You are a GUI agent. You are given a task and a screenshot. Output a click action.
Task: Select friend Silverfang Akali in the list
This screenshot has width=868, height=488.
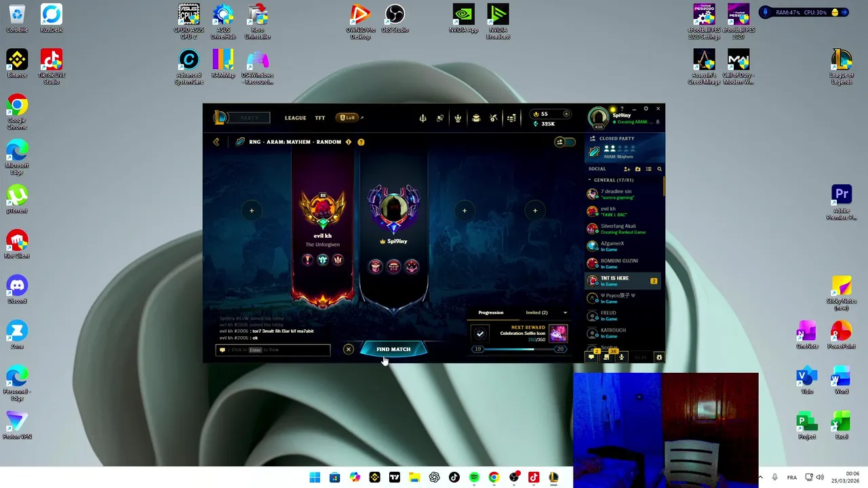click(623, 228)
